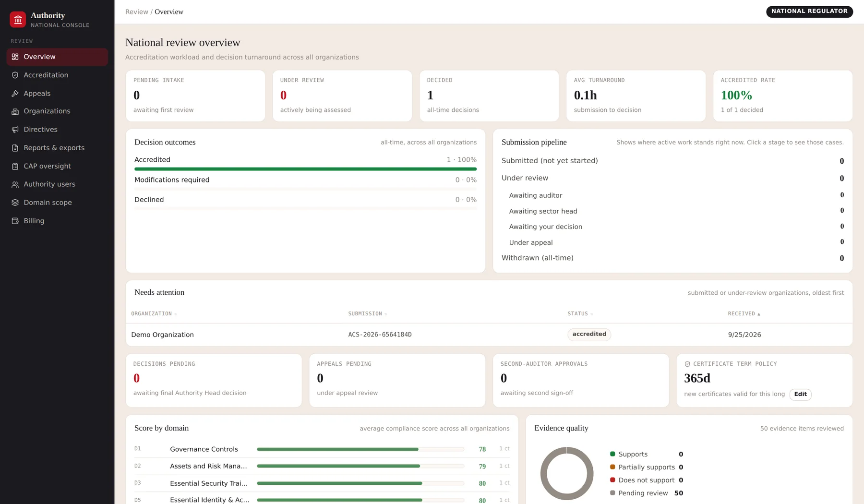Open the Accreditation menu item

point(57,75)
